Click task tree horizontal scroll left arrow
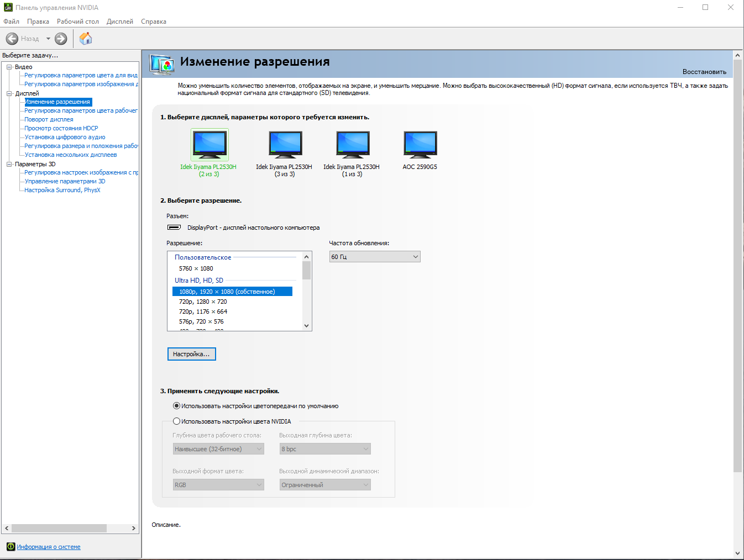The image size is (744, 560). point(7,528)
